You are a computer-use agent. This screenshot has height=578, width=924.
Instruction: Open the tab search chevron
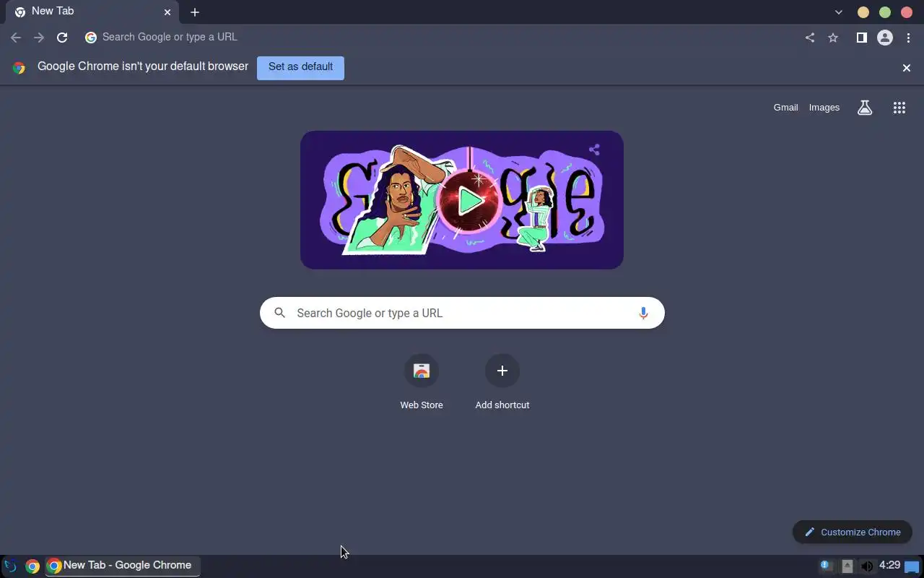838,12
